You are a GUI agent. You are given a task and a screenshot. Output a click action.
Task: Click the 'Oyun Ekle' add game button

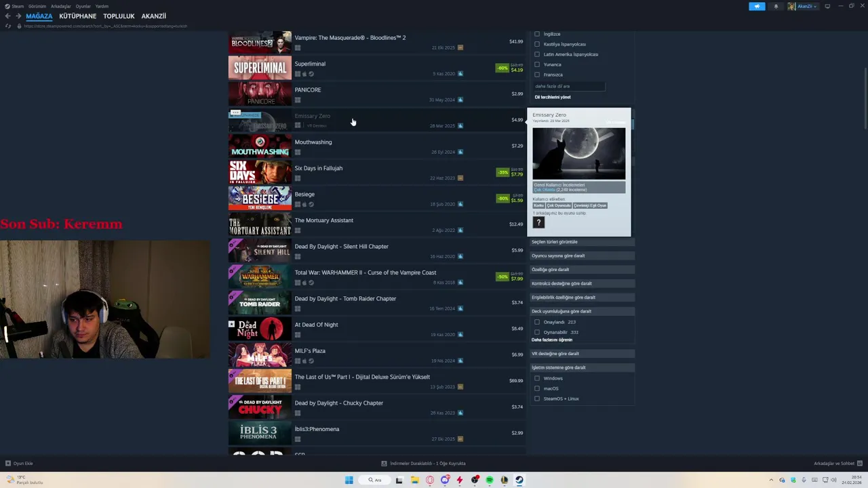coord(19,464)
